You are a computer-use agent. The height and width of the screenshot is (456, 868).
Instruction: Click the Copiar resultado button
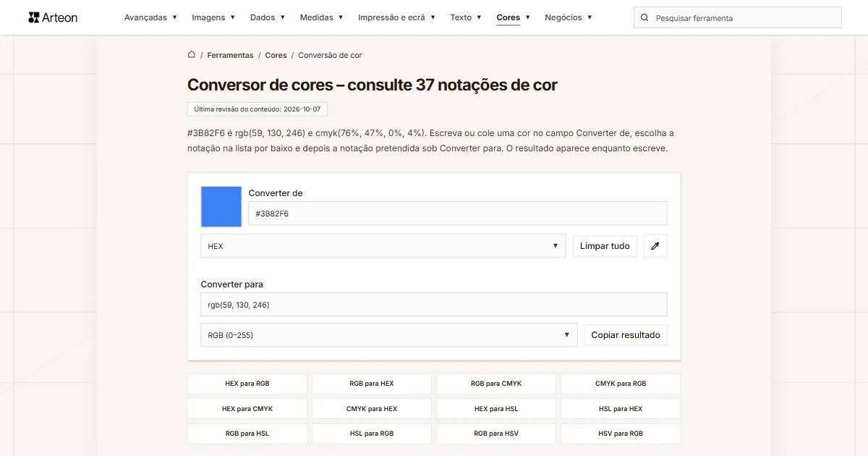coord(626,335)
